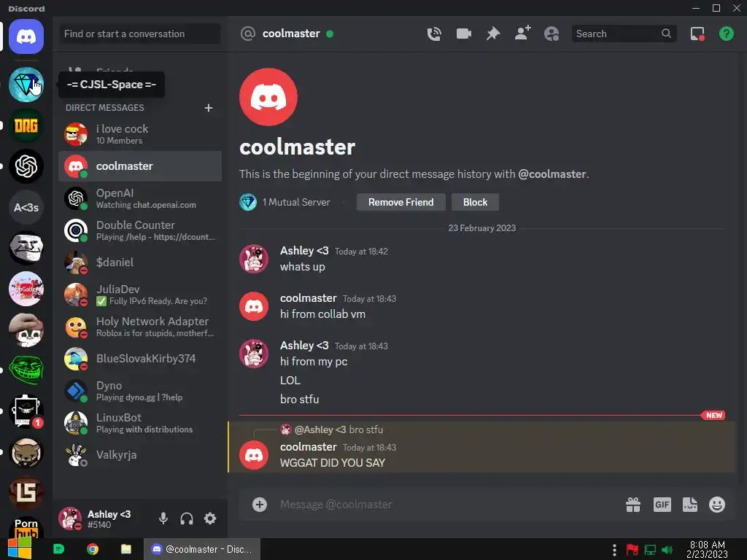Open the green Help icon
Image resolution: width=747 pixels, height=560 pixels.
coord(727,34)
